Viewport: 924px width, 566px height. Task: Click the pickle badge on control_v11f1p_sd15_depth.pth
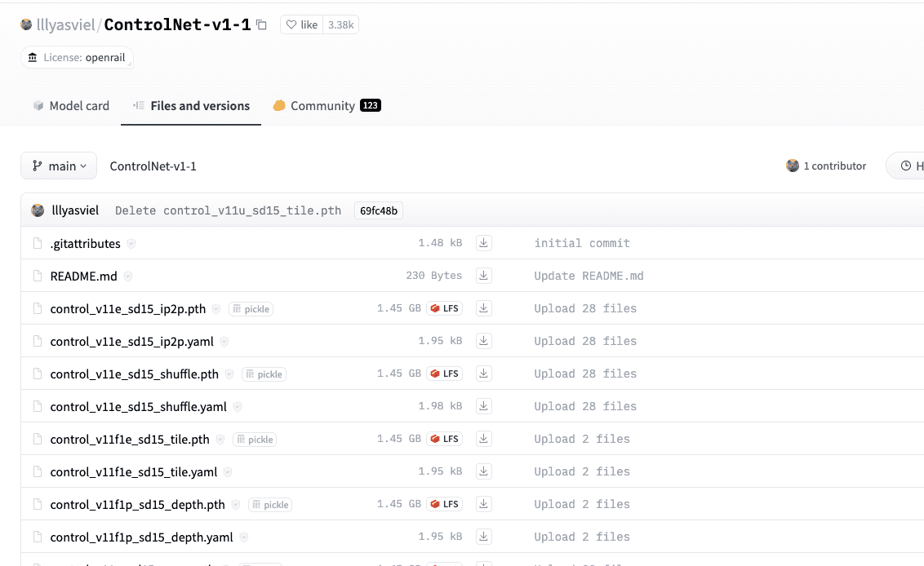click(269, 504)
